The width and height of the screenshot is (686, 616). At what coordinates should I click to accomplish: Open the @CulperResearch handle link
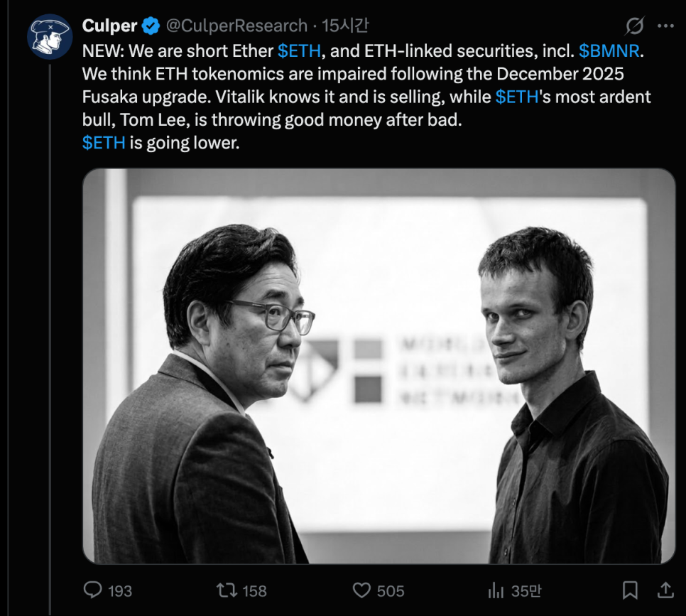[236, 27]
